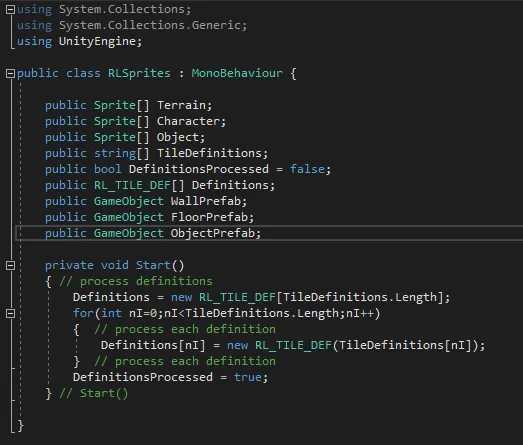Click the 'true' keyword value
The image size is (523, 445).
tap(248, 378)
